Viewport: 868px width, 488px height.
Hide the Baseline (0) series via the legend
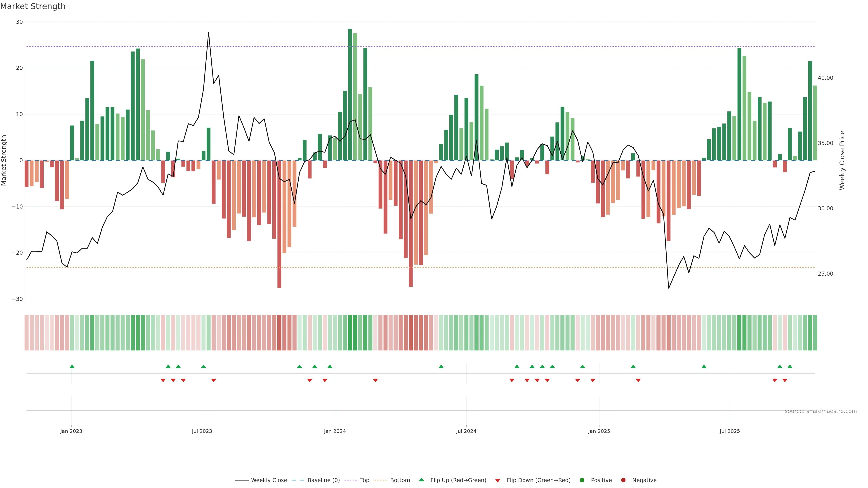point(323,480)
